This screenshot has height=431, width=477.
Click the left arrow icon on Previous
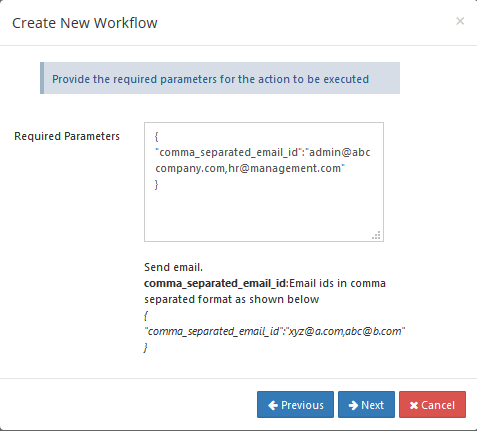tap(273, 405)
